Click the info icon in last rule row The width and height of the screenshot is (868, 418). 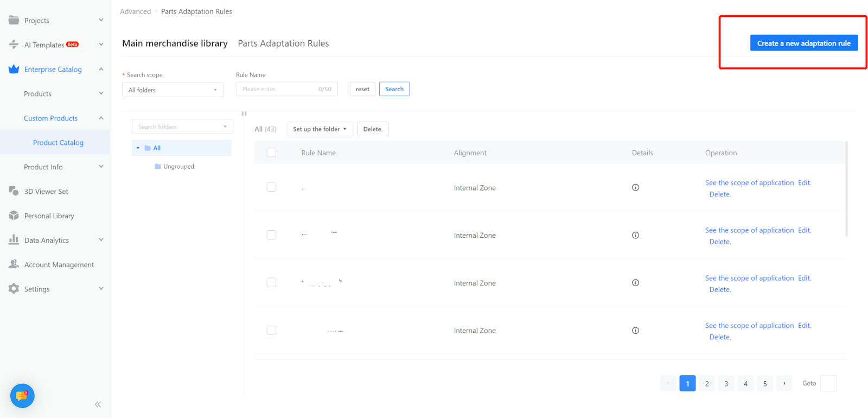coord(635,331)
